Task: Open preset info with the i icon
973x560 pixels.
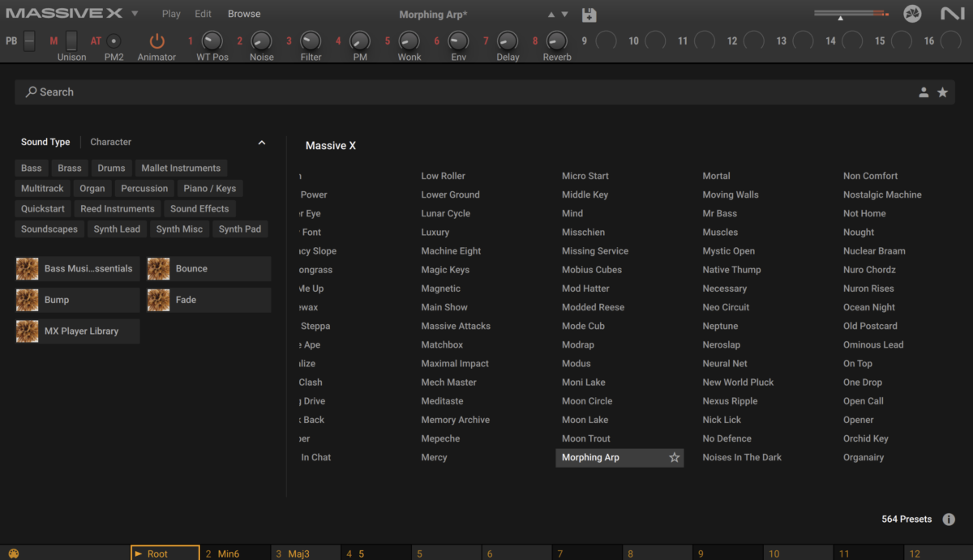Action: pos(949,519)
